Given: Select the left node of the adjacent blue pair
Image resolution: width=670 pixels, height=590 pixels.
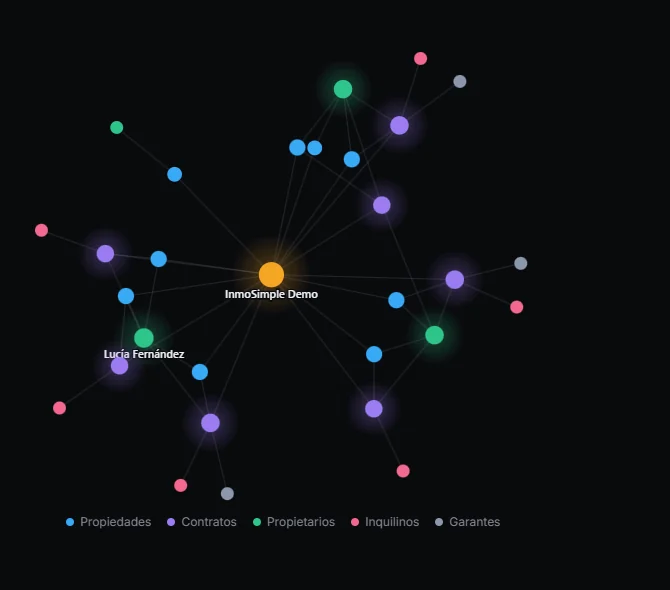Looking at the screenshot, I should [x=297, y=147].
